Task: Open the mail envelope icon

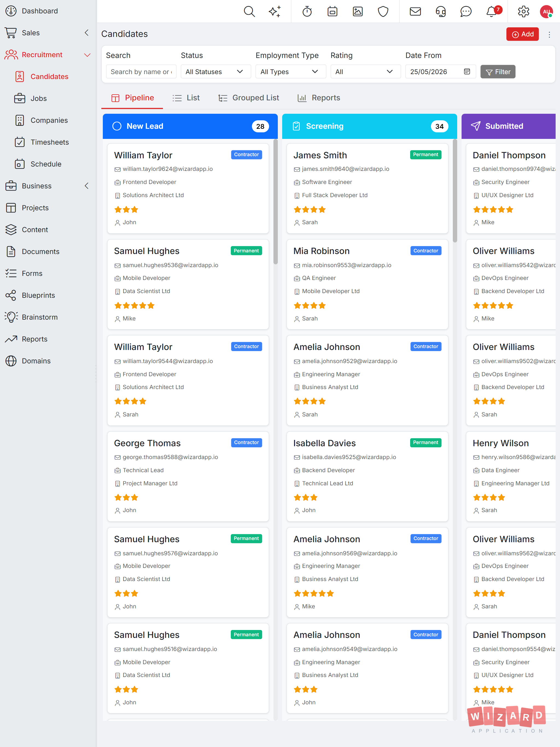Action: pyautogui.click(x=415, y=11)
